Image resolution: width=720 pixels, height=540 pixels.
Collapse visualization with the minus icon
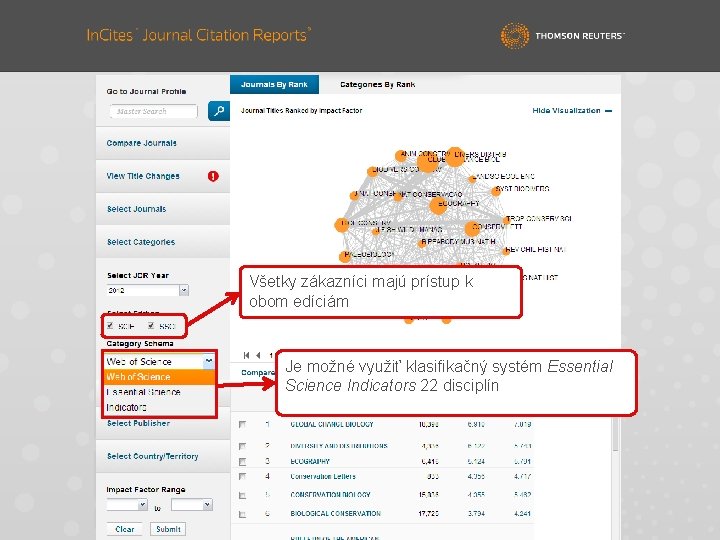pos(608,111)
